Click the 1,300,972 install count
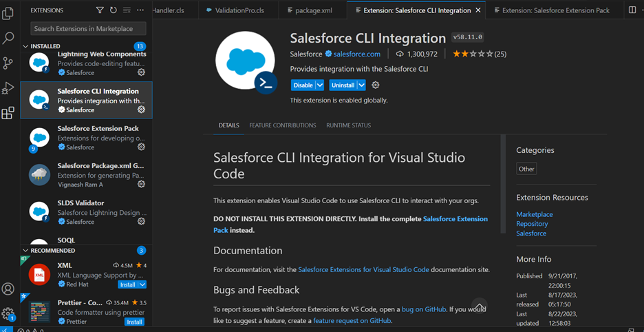The height and width of the screenshot is (332, 644). coord(416,54)
